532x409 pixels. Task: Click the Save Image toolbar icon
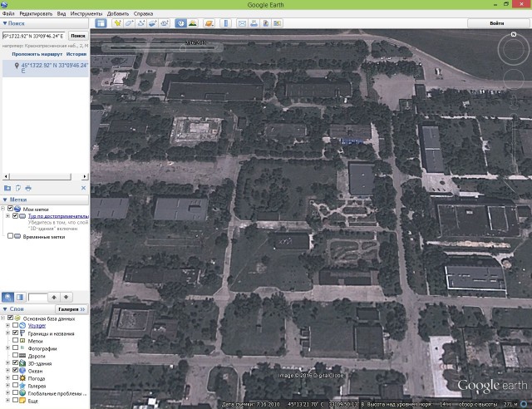pyautogui.click(x=266, y=23)
